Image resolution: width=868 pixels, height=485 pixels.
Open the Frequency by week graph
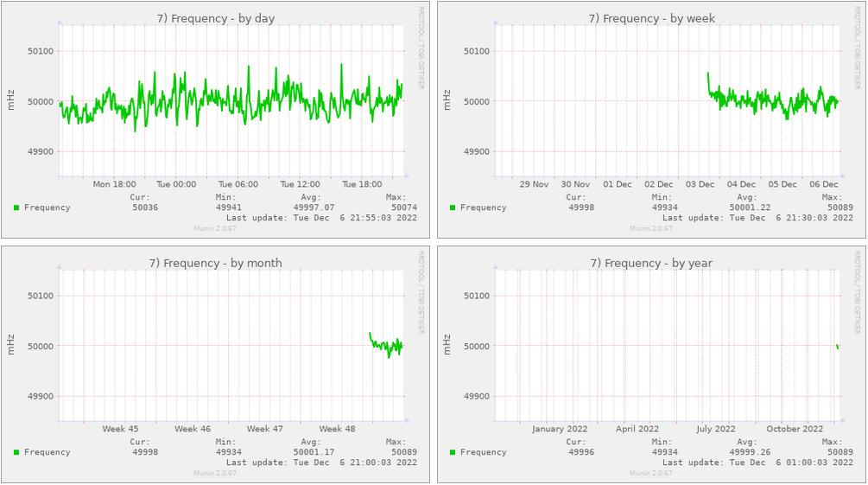coord(651,119)
